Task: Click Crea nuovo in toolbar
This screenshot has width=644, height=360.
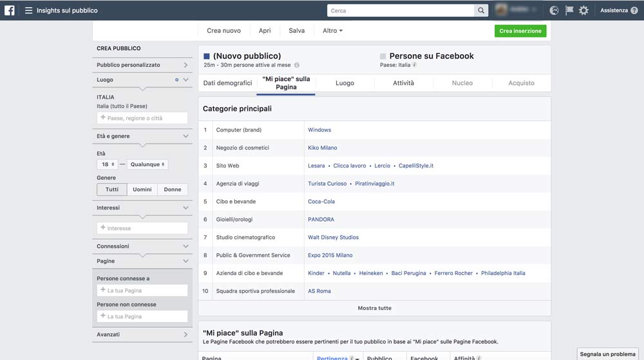Action: coord(223,30)
